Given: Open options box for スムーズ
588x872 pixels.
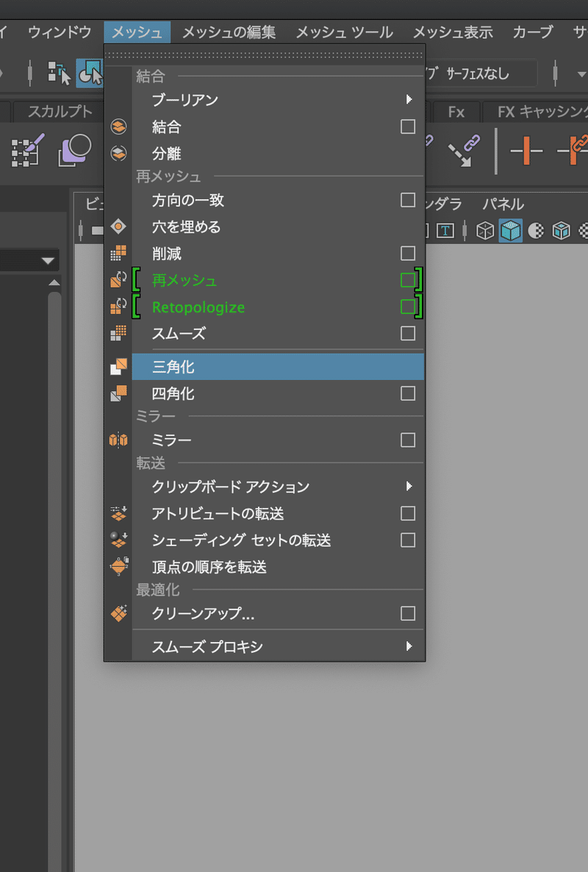Looking at the screenshot, I should tap(408, 334).
